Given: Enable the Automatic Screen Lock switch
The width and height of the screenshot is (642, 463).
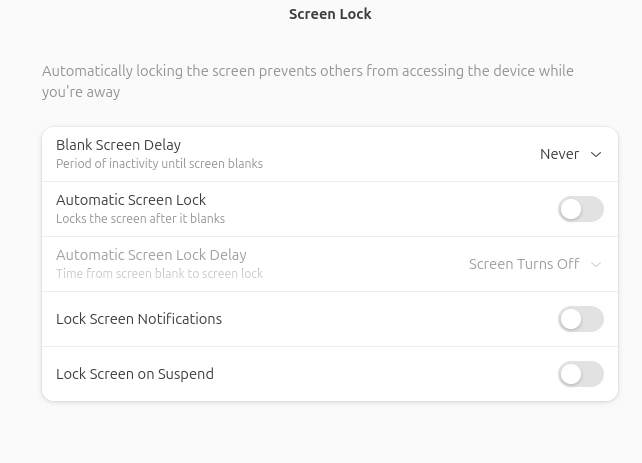Looking at the screenshot, I should coord(580,209).
